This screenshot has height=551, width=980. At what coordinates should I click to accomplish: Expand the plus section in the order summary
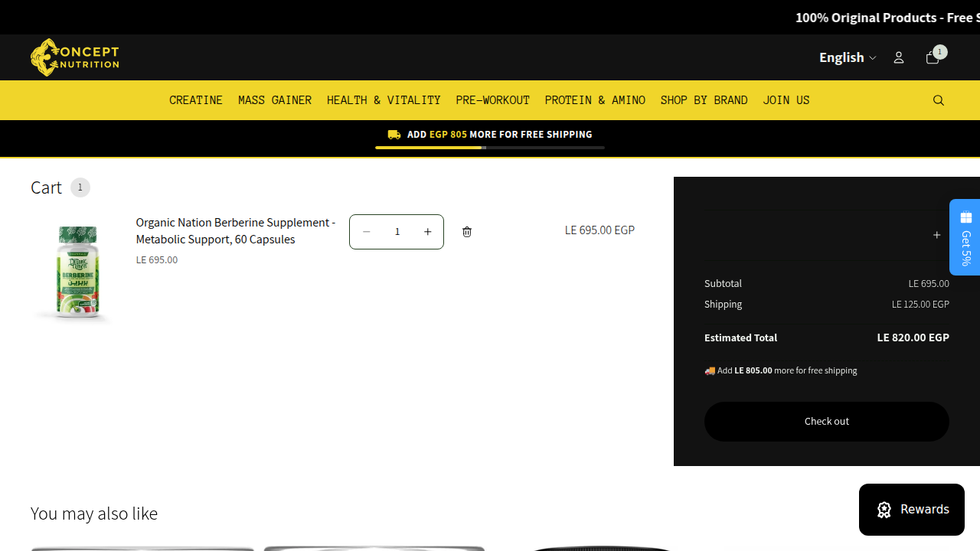tap(937, 235)
